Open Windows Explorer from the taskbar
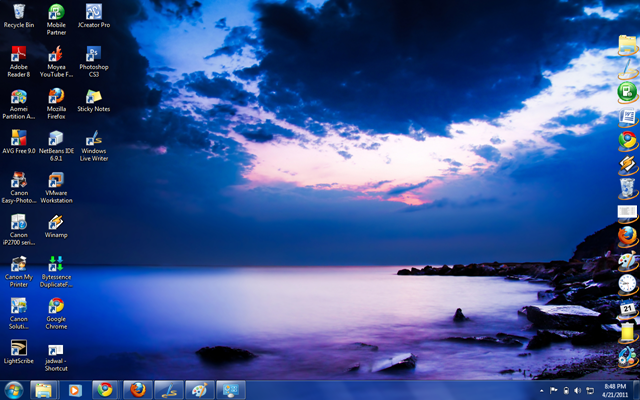The image size is (640, 400). click(x=44, y=390)
